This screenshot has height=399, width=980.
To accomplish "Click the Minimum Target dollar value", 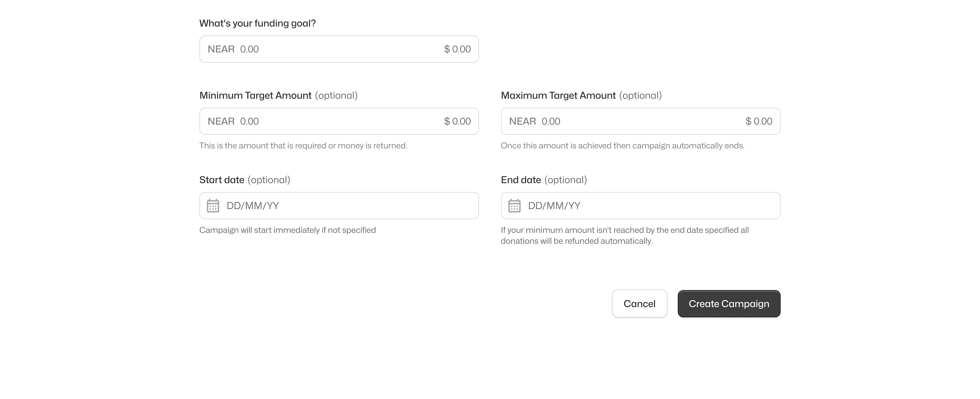I will tap(457, 122).
